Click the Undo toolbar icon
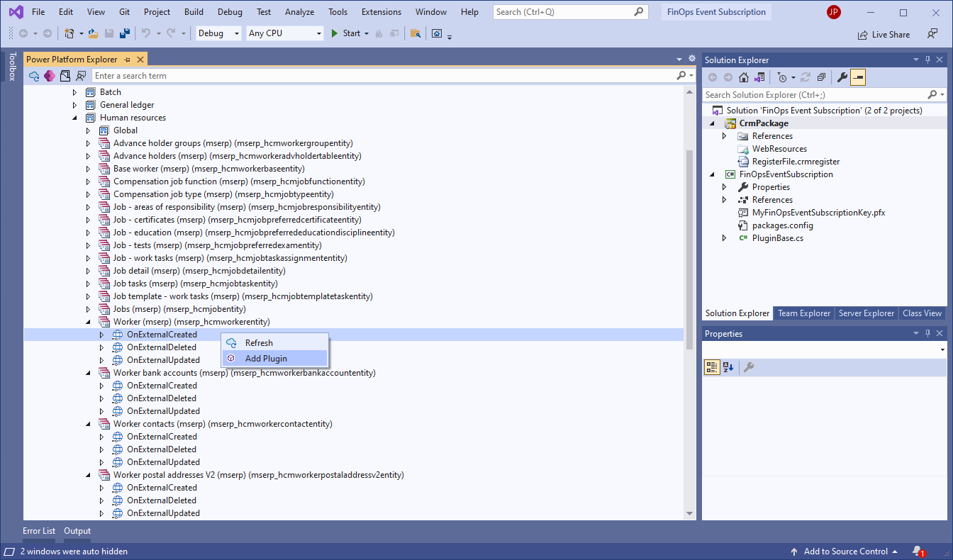This screenshot has height=560, width=953. pyautogui.click(x=146, y=33)
